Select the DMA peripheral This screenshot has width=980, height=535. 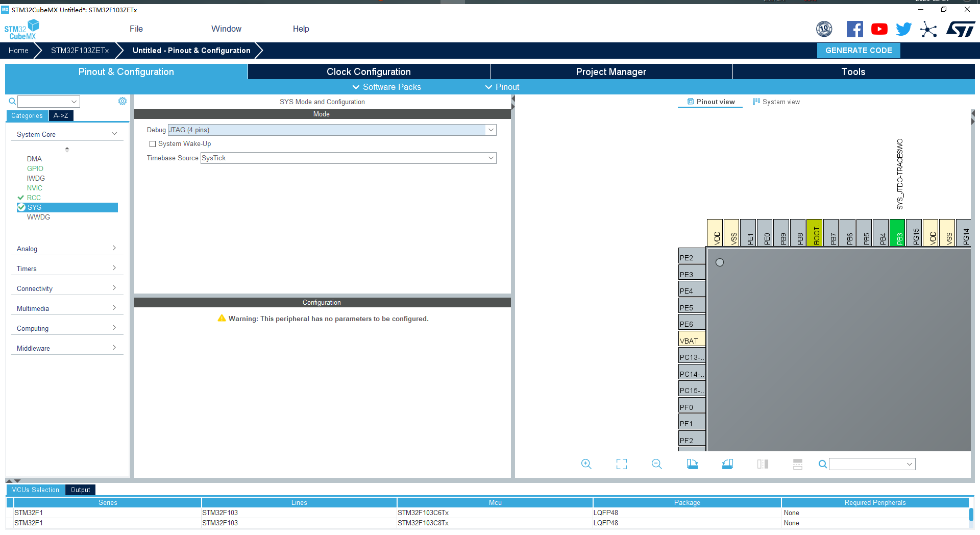pos(34,159)
